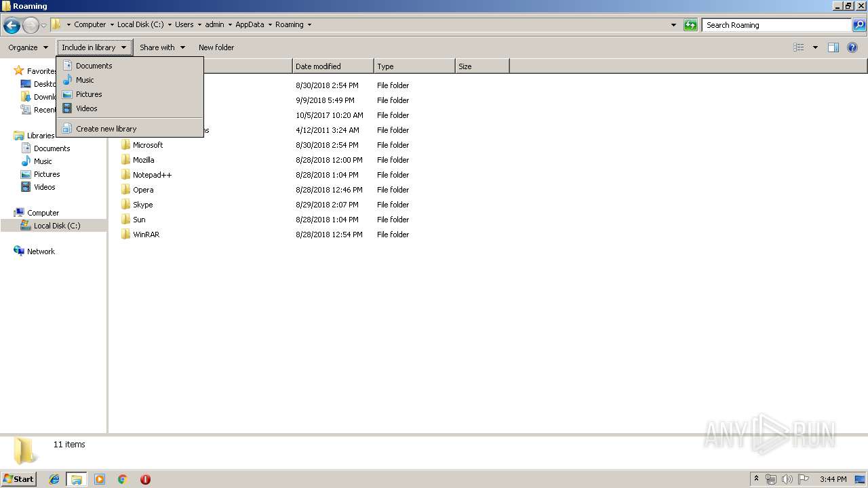Navigate to Local Disk (C:) breadcrumb

140,24
